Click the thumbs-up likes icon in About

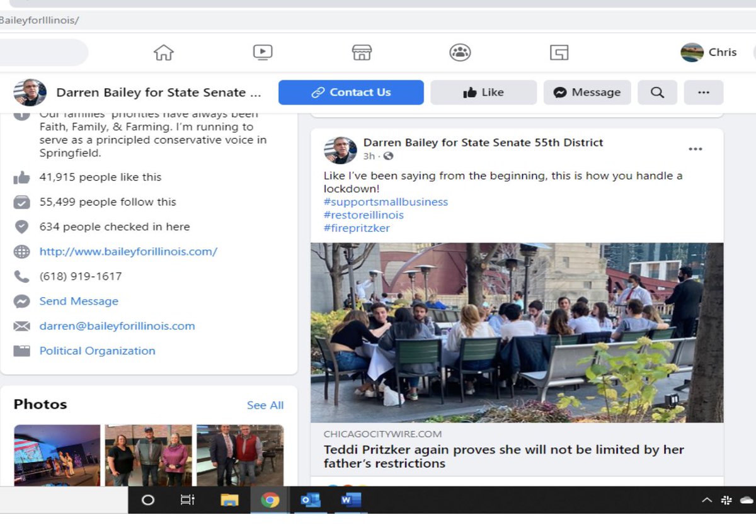click(x=21, y=178)
